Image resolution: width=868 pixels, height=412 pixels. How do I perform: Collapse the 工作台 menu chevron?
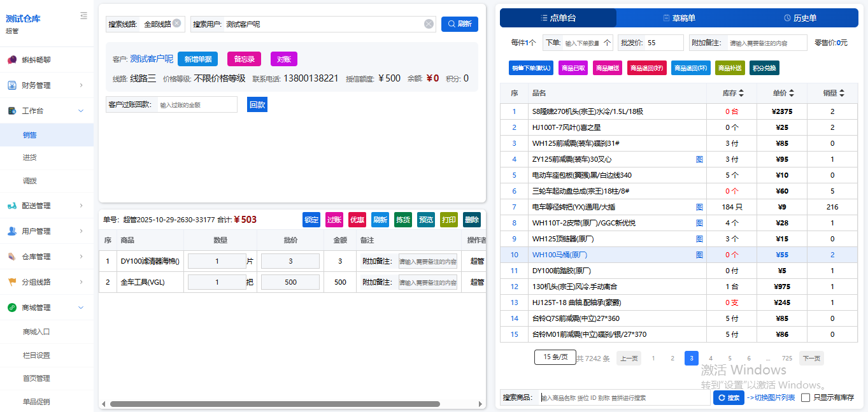(81, 111)
